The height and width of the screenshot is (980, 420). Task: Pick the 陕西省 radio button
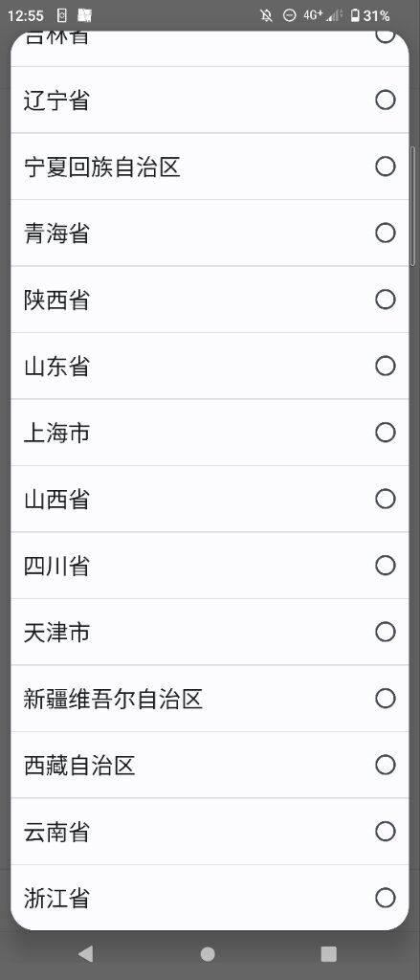pos(385,300)
